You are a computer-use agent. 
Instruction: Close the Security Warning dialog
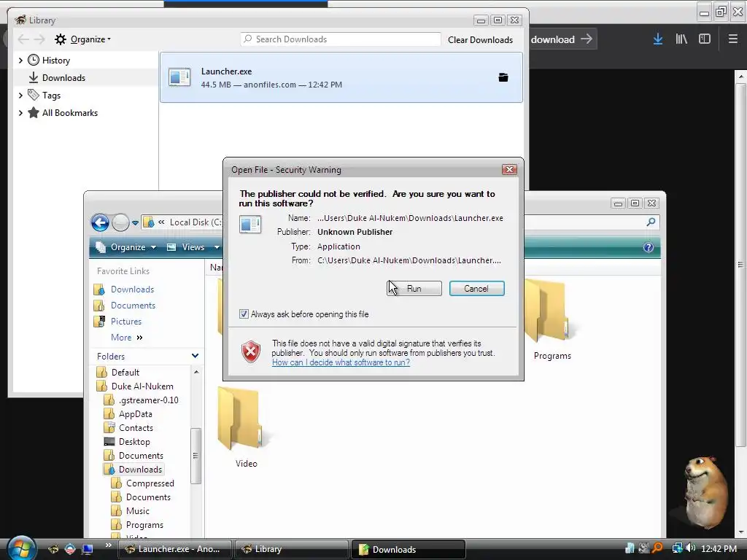(509, 169)
